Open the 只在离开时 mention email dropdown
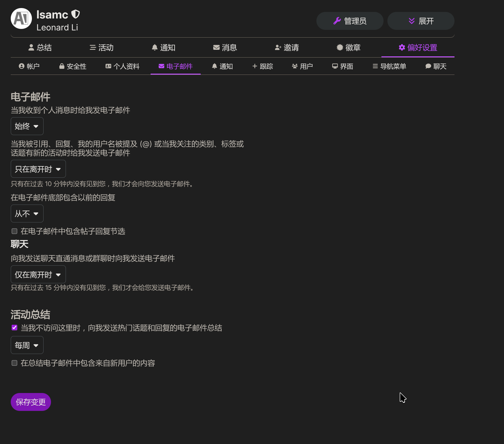The height and width of the screenshot is (444, 504). point(38,169)
